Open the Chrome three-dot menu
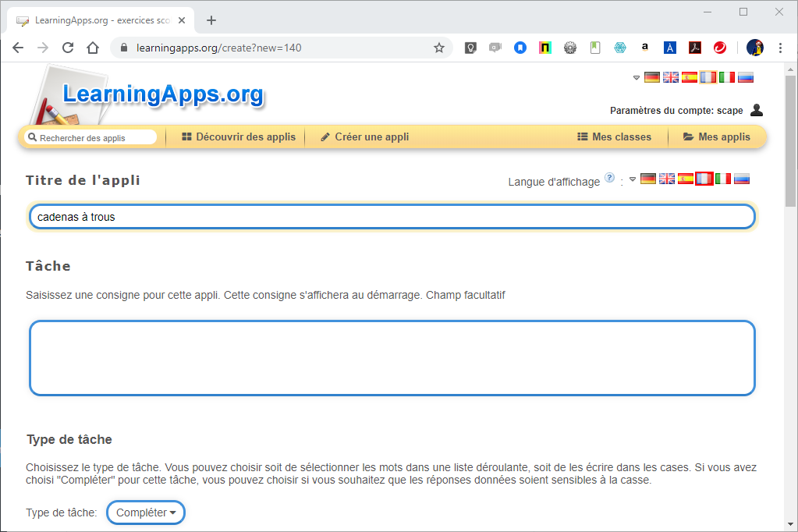 780,48
